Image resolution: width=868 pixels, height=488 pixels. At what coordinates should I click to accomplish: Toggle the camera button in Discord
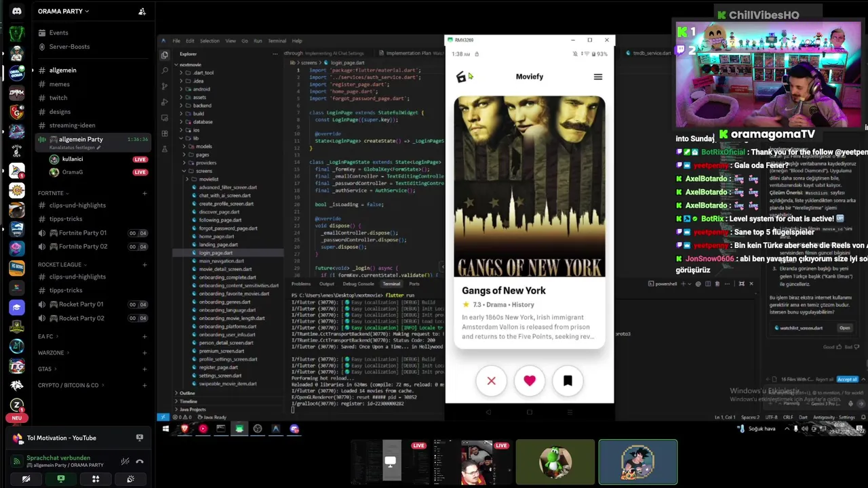point(26,479)
